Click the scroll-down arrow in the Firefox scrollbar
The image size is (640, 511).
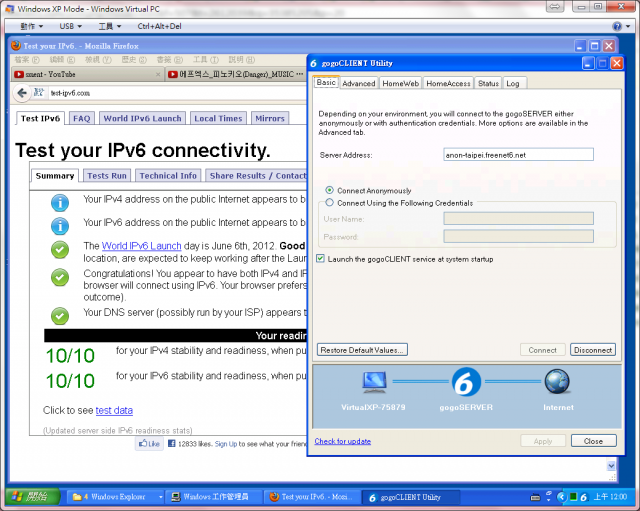pos(611,465)
